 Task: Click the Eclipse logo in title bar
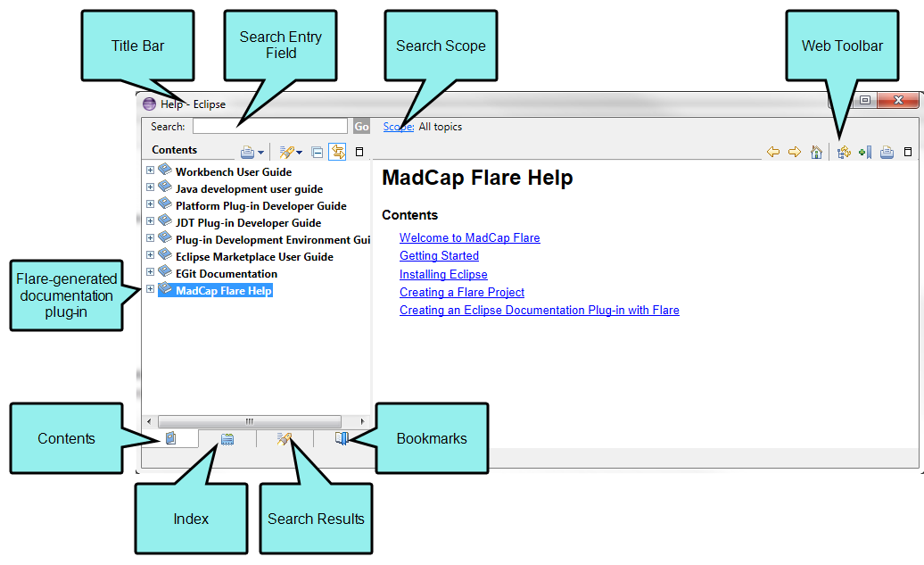(x=150, y=104)
